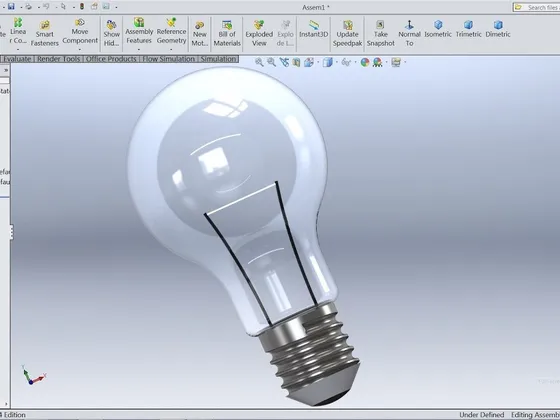Screen dimensions: 560x420
Task: Open the View Orientation icon
Action: 309,62
